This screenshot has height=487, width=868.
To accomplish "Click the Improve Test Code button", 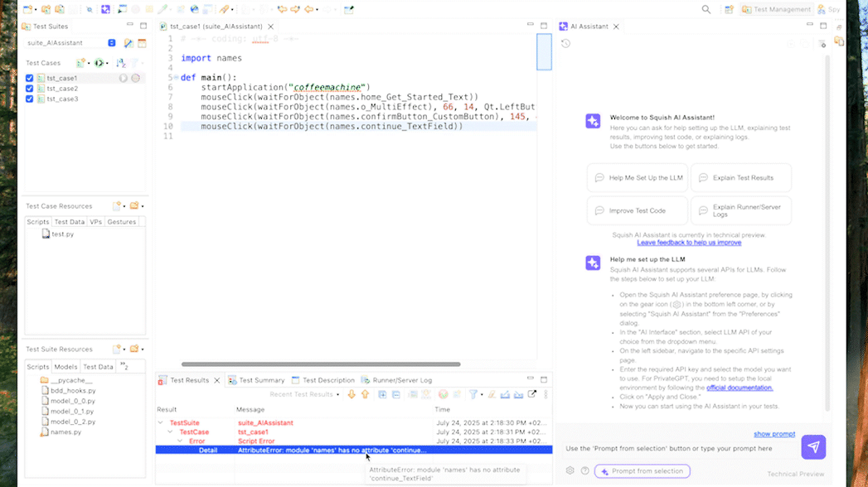I will tap(636, 210).
